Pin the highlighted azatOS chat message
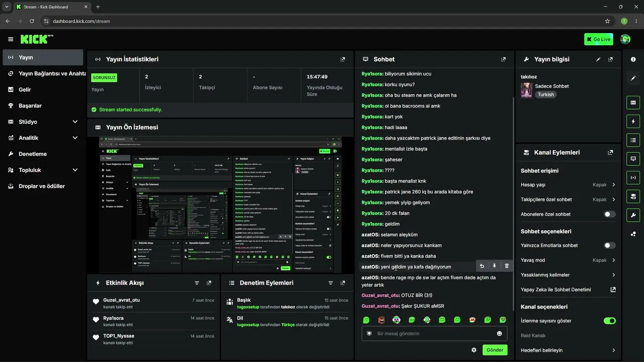Image resolution: width=644 pixels, height=362 pixels. tap(494, 266)
